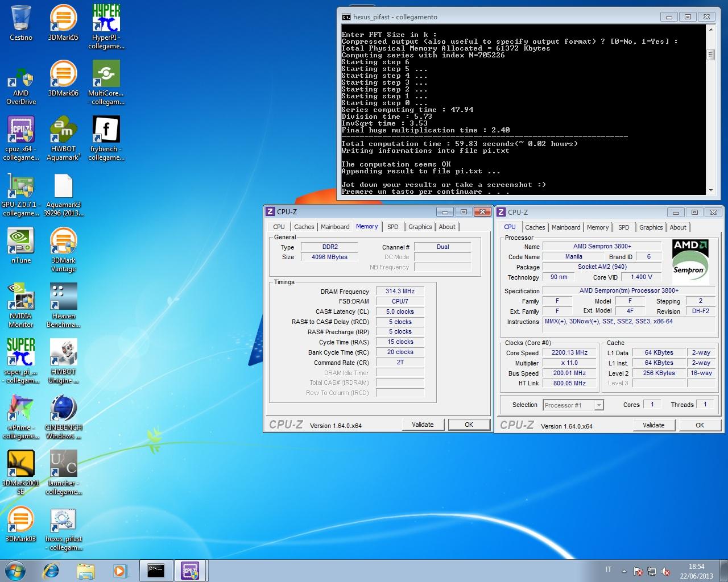Open Graphics tab in right CPU-Z window
This screenshot has height=582, width=728.
pos(651,227)
